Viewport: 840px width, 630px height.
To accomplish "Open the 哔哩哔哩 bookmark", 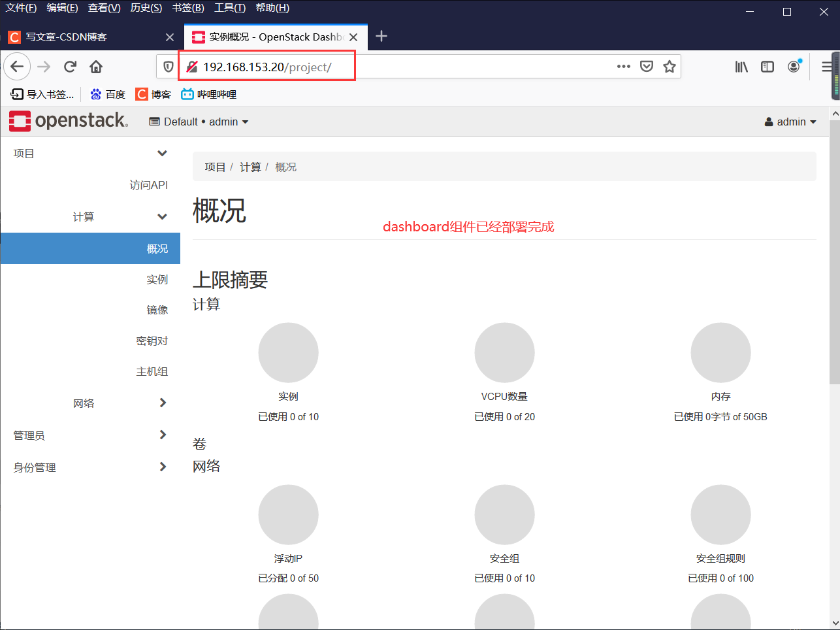I will (208, 93).
